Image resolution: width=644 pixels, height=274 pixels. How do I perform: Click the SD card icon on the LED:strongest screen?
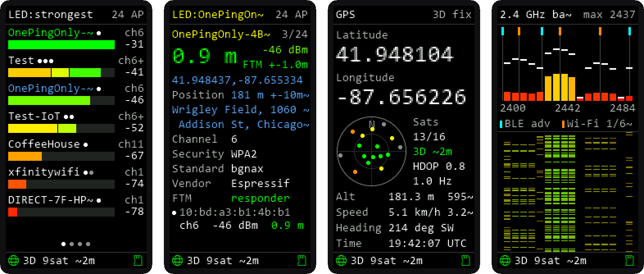138,260
